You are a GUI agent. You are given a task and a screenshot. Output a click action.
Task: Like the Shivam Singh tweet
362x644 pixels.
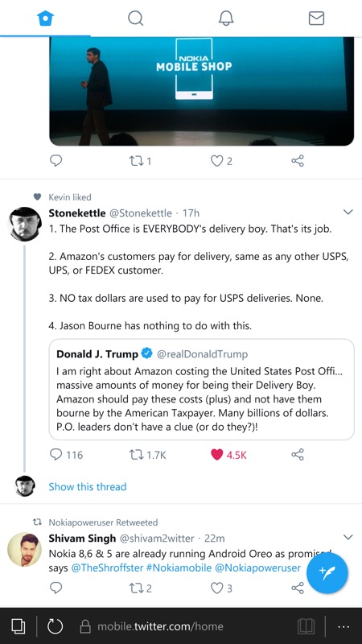click(222, 588)
